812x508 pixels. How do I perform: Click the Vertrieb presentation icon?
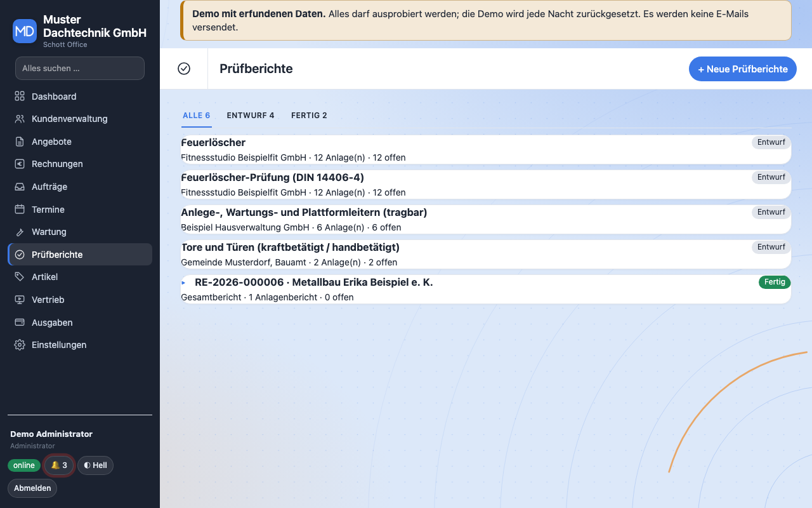[x=20, y=300]
